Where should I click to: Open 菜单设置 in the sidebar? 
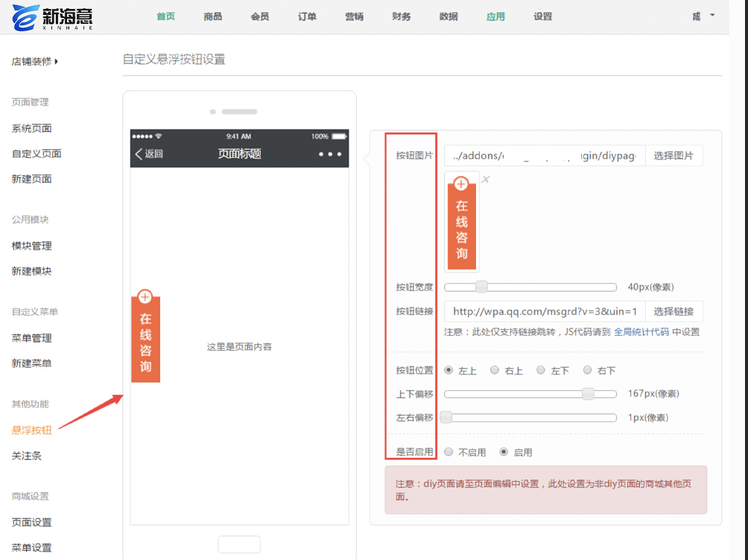(31, 547)
